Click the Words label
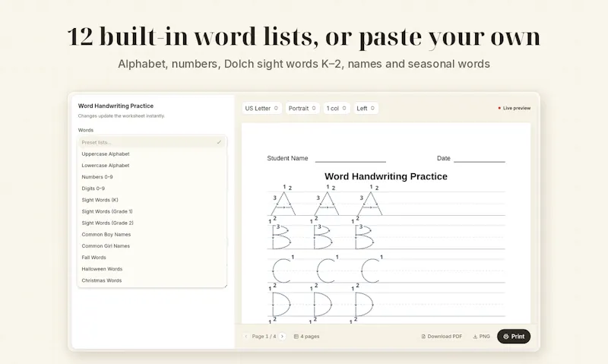Image resolution: width=608 pixels, height=364 pixels. [x=86, y=130]
